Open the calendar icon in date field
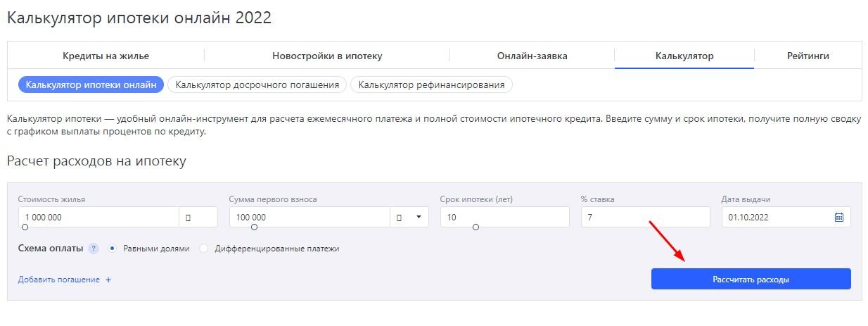This screenshot has height=326, width=868. (x=838, y=218)
